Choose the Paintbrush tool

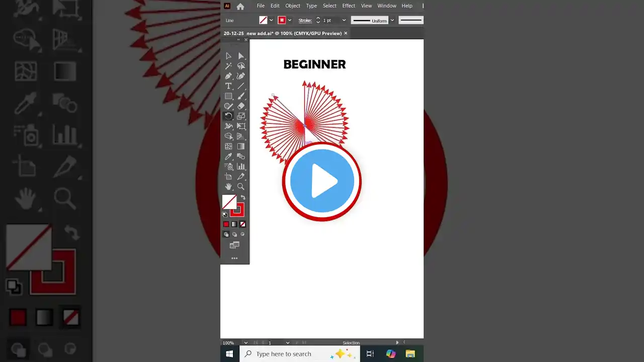(x=241, y=96)
